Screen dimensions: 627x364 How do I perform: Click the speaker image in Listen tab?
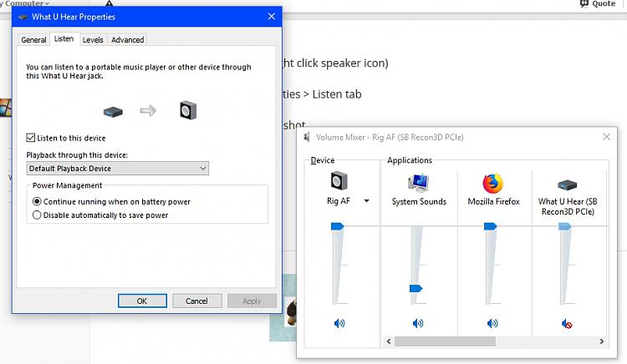(188, 110)
